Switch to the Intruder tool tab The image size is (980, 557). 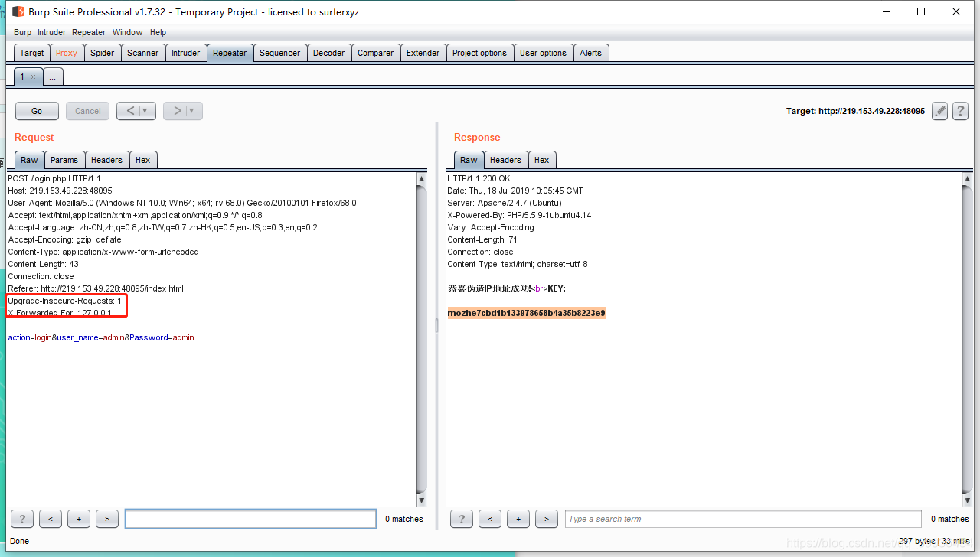pos(186,53)
